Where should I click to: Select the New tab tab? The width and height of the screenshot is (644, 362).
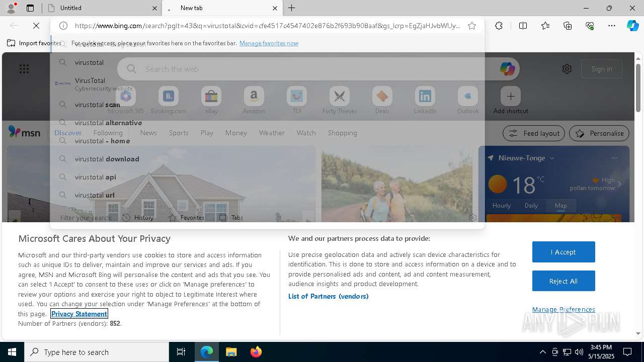click(221, 8)
